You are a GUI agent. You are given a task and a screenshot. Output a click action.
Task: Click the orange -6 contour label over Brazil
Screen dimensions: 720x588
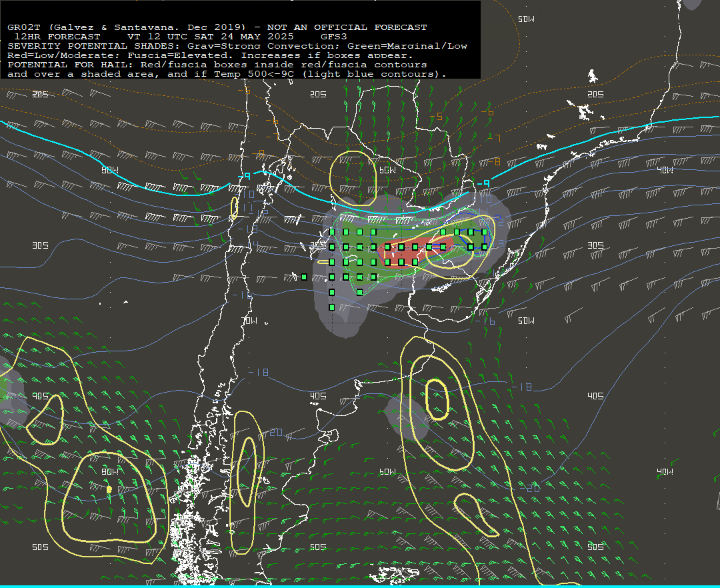[487, 113]
